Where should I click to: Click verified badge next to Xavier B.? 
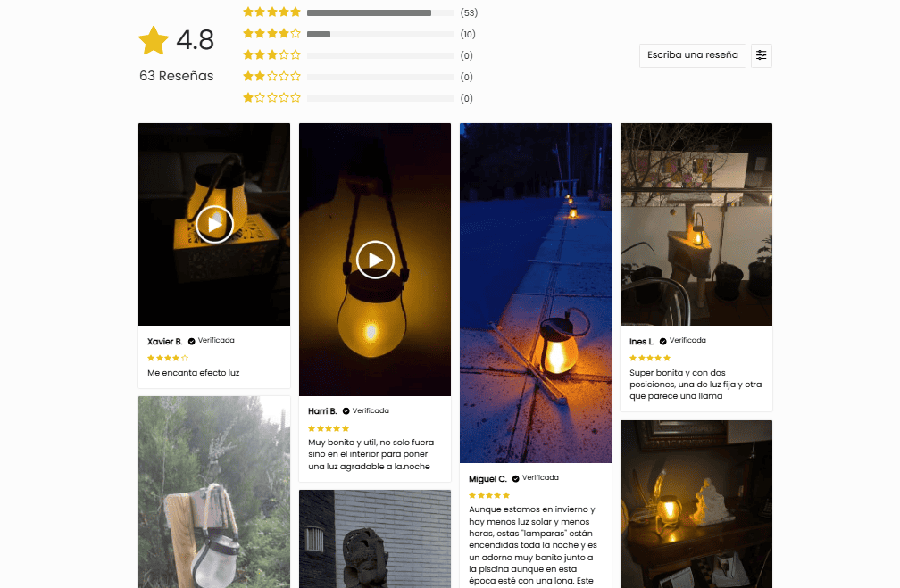tap(192, 342)
